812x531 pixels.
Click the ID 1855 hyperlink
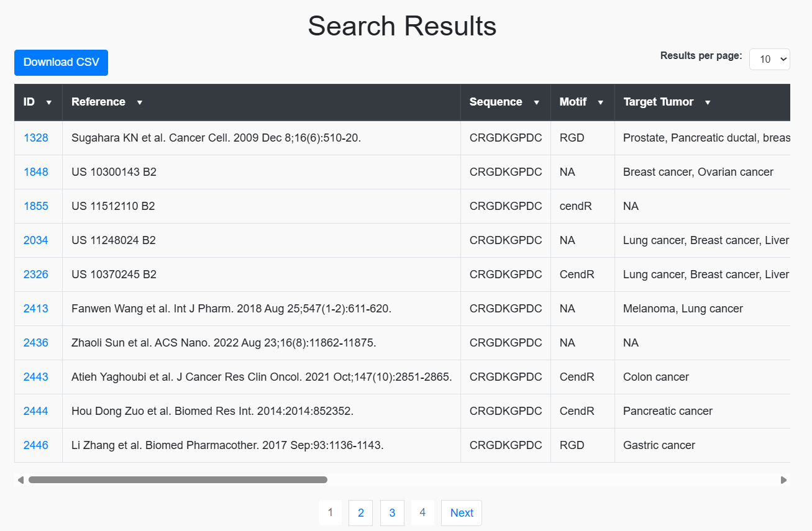click(x=37, y=206)
